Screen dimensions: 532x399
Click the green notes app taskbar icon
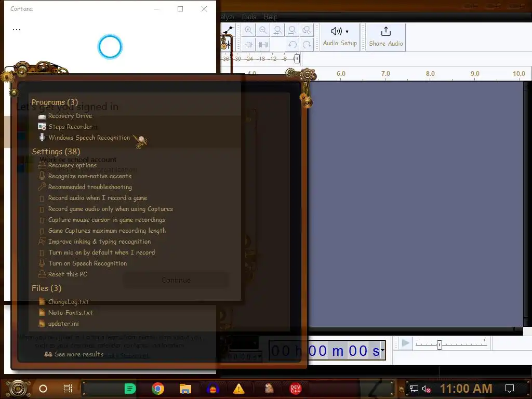tap(130, 389)
